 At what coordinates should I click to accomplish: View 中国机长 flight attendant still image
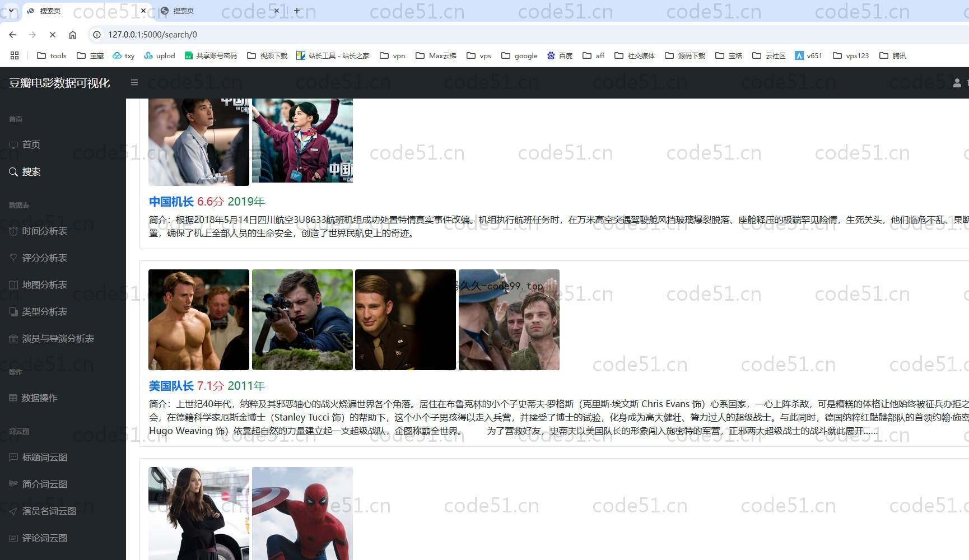[302, 141]
